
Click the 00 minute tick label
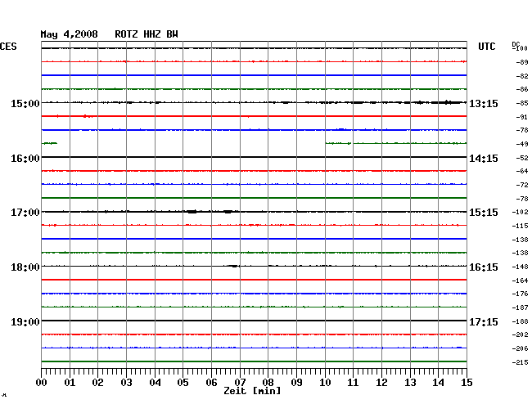42,383
